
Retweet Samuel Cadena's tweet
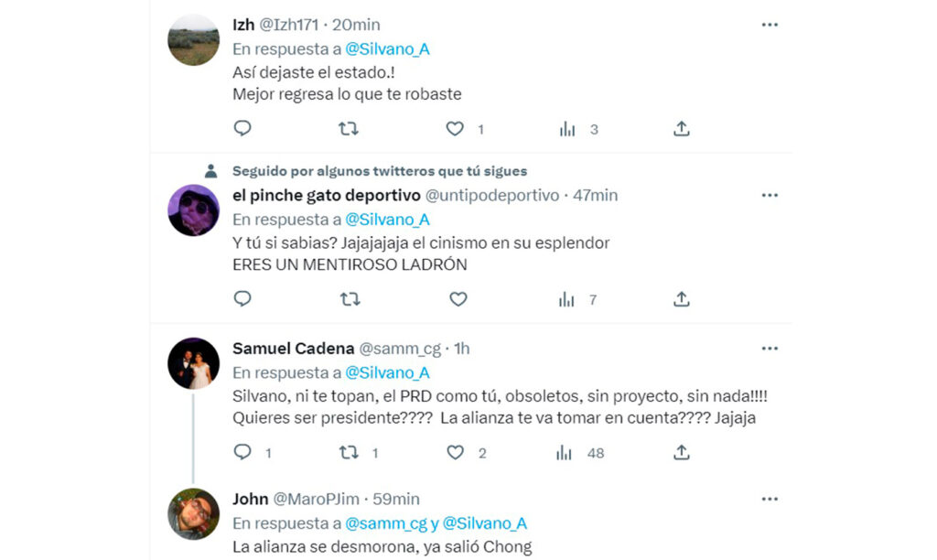[x=349, y=452]
